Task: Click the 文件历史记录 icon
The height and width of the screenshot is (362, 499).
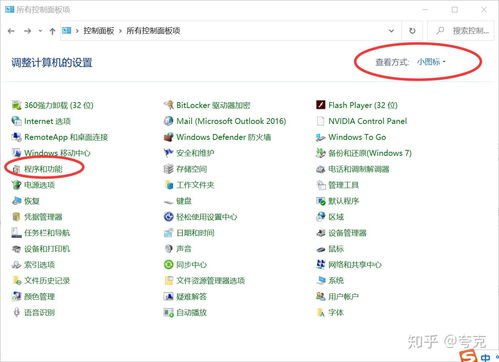Action: [x=16, y=281]
